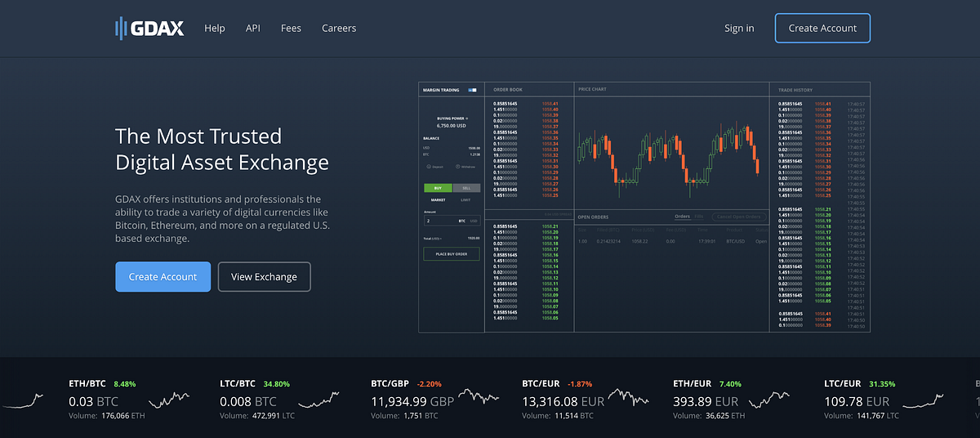Click the 'Volume: 1,751 BTC' text
980x438 pixels.
click(x=404, y=416)
